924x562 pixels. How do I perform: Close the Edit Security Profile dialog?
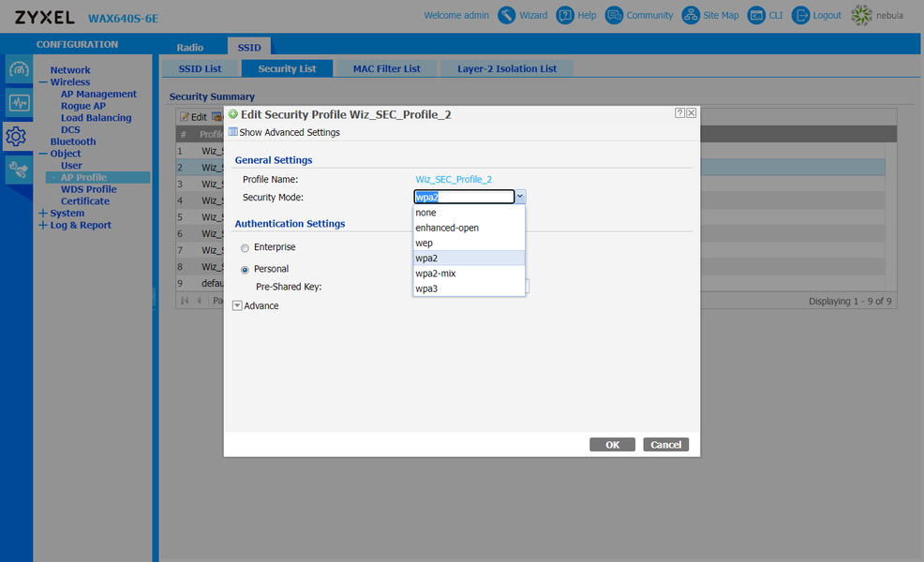point(692,112)
